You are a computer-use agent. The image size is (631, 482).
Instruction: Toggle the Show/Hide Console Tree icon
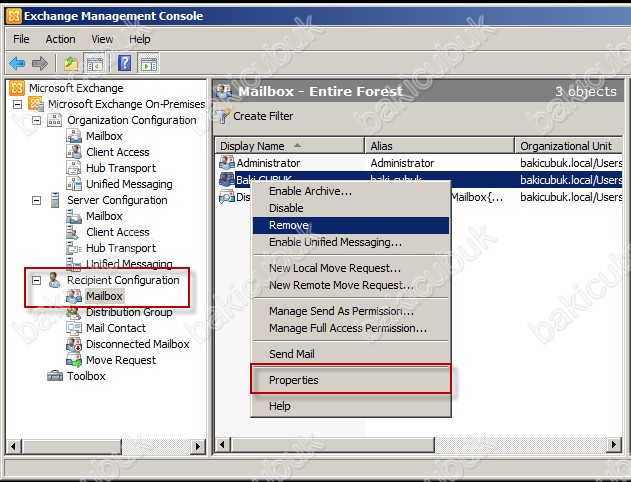95,63
